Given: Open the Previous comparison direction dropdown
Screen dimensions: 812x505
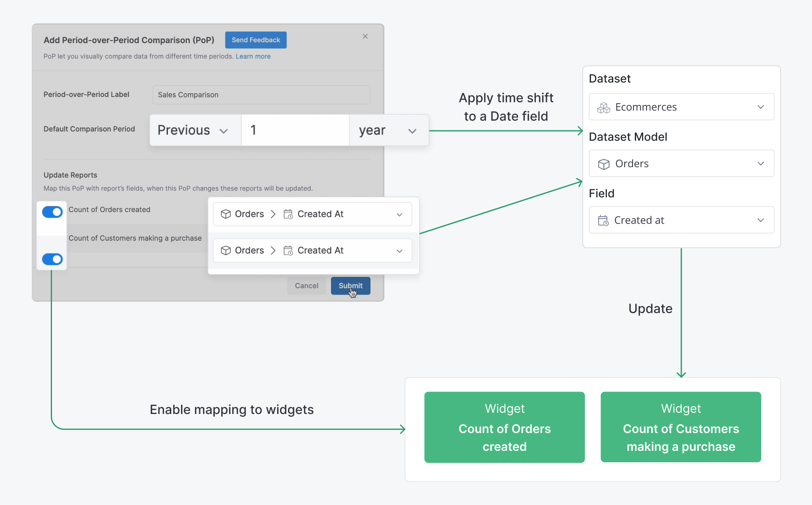Looking at the screenshot, I should 195,130.
